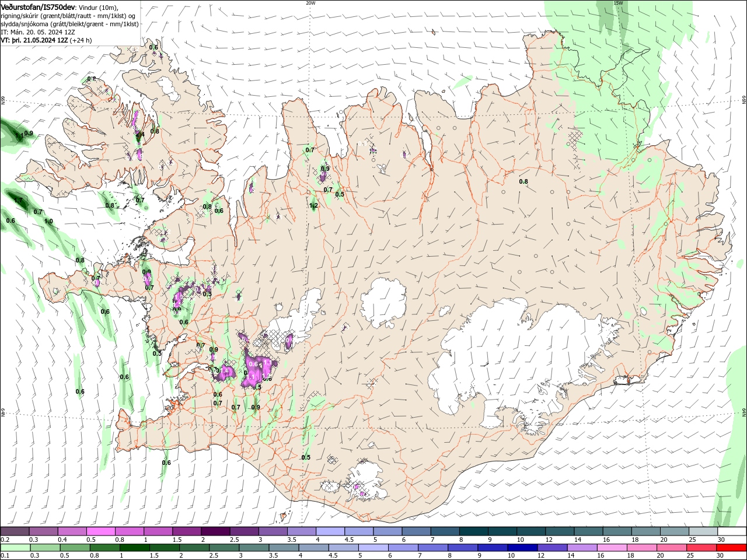
Task: Click the 1.2 precipitation value in north Iceland
Action: pos(313,205)
